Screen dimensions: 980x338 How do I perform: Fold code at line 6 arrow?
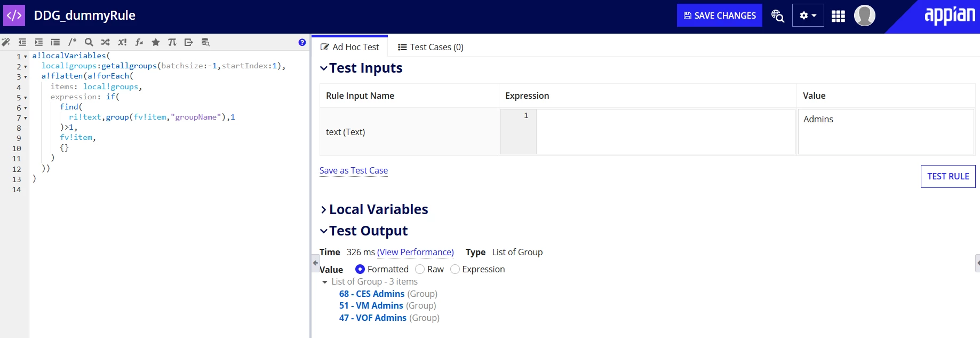(x=25, y=108)
